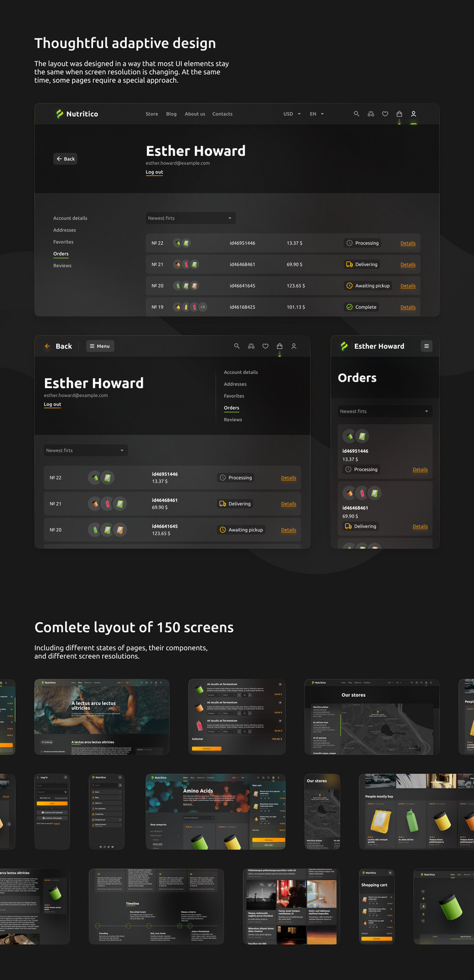474x980 pixels.
Task: Select About us in the top navigation
Action: click(195, 114)
